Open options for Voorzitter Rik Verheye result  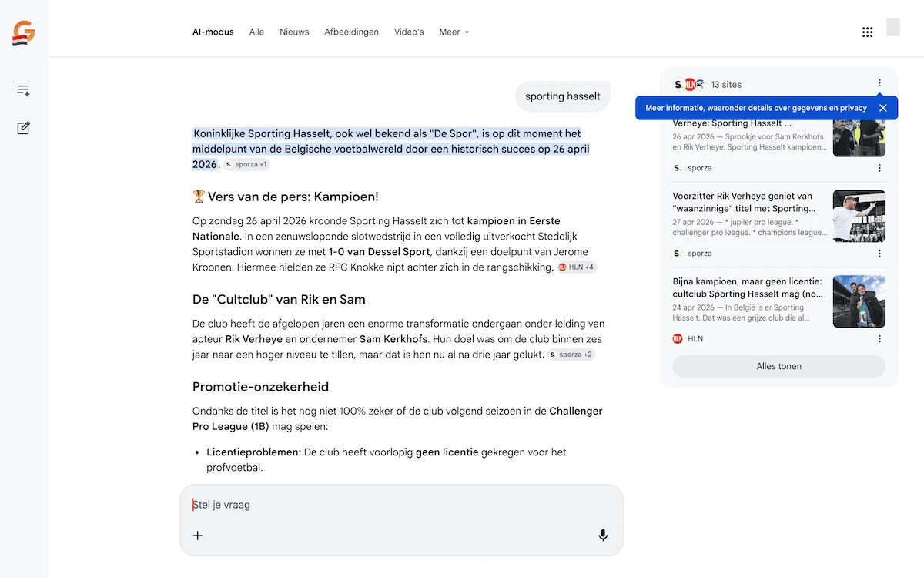[x=880, y=254]
